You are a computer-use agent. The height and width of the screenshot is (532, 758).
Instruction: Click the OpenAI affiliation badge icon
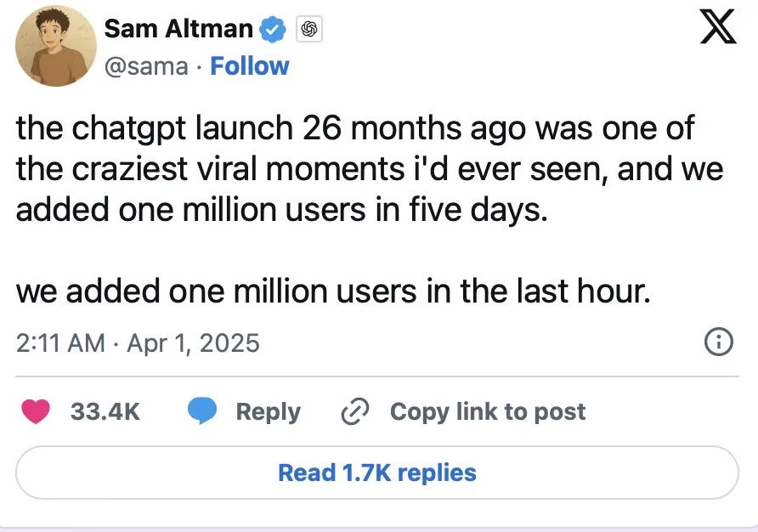pos(308,30)
